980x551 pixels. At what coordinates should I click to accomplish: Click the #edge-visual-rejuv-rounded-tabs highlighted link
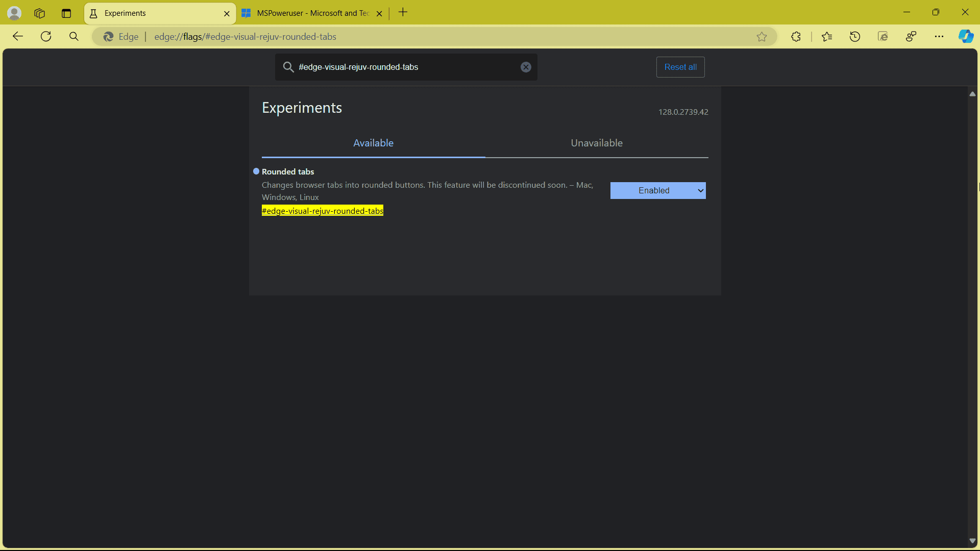(322, 211)
